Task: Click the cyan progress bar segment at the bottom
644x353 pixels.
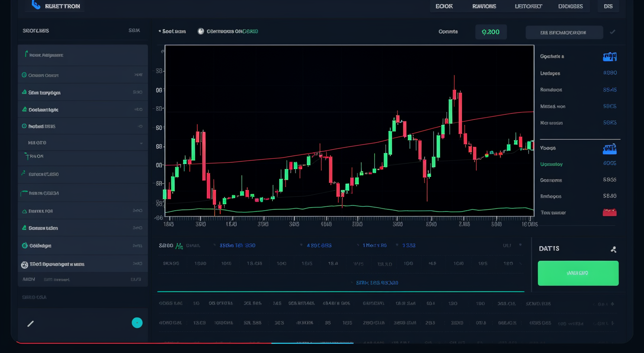Action: (x=312, y=343)
